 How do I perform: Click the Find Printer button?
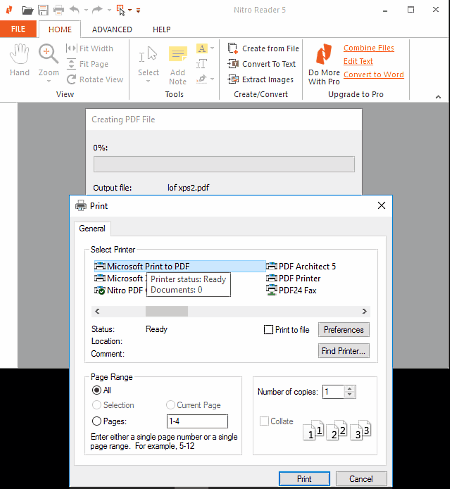[x=344, y=351]
